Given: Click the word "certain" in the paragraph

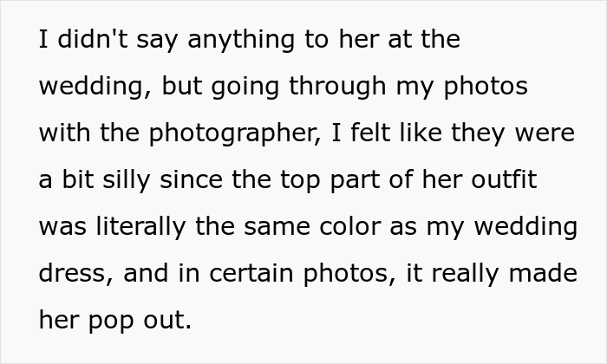Looking at the screenshot, I should (251, 273).
